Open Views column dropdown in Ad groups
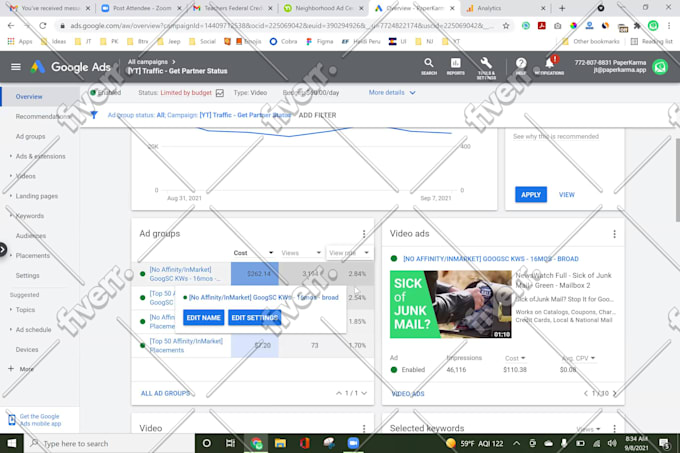This screenshot has height=453, width=680. (301, 253)
